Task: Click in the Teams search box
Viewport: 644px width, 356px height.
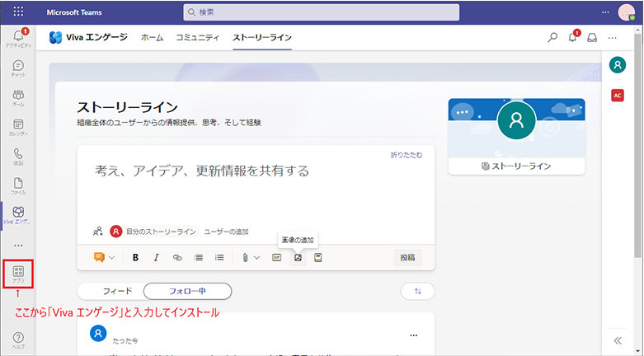Action: point(322,12)
